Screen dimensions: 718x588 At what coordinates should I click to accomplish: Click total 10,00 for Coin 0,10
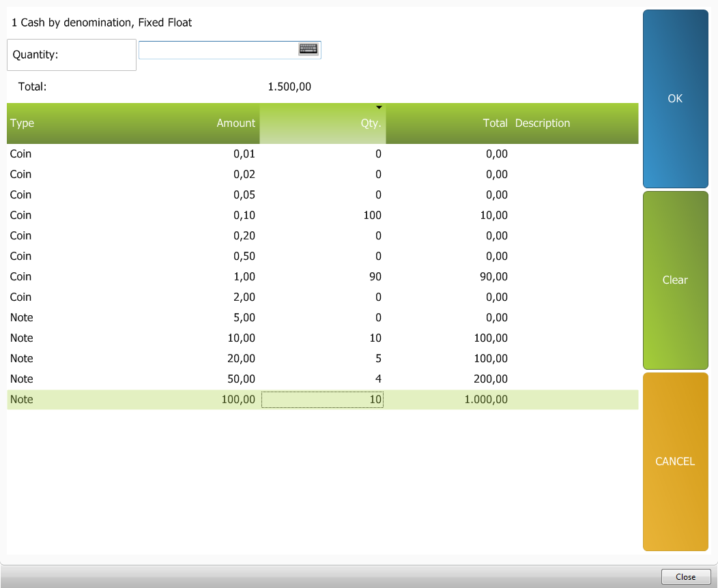tap(493, 215)
